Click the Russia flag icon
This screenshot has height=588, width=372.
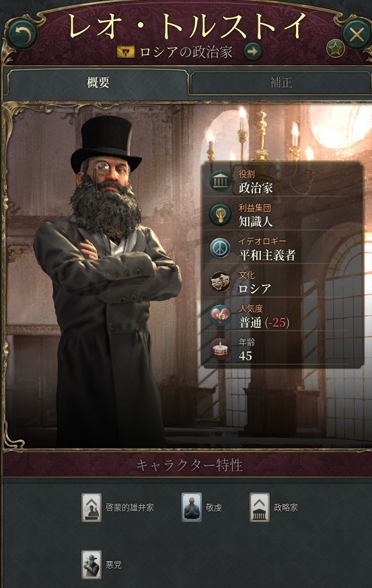126,52
